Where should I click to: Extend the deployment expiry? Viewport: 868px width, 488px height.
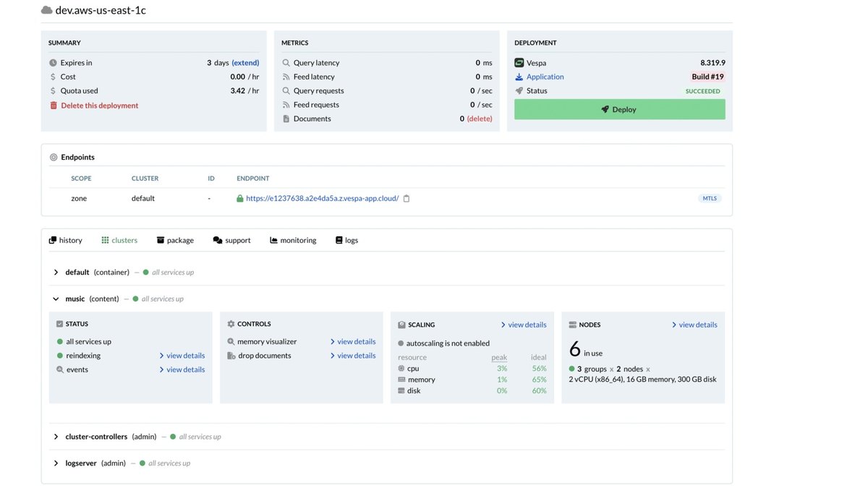point(245,63)
